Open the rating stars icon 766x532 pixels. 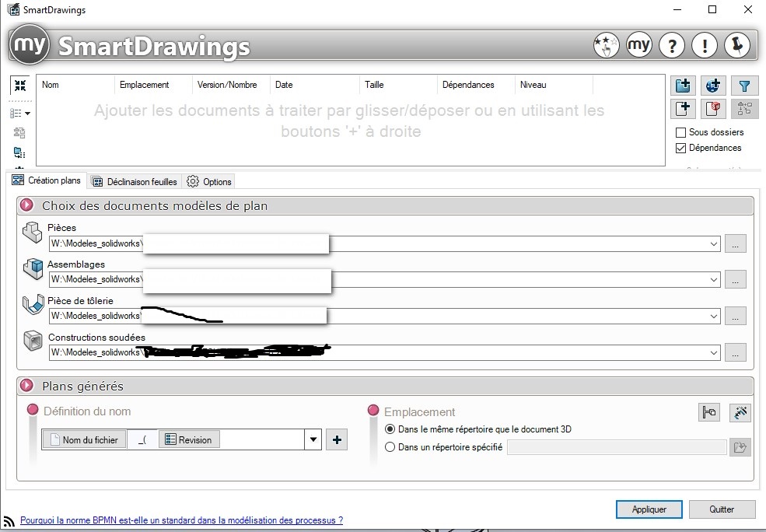[607, 45]
